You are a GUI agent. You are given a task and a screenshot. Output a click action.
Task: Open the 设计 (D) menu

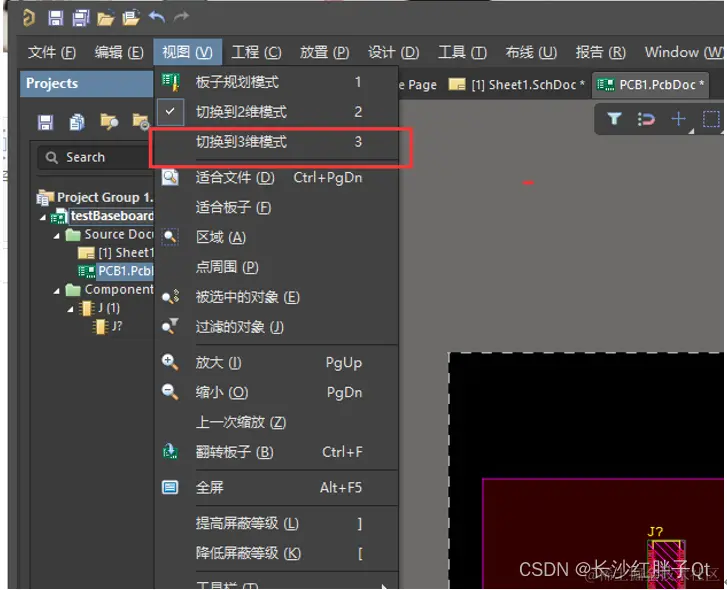tap(393, 52)
